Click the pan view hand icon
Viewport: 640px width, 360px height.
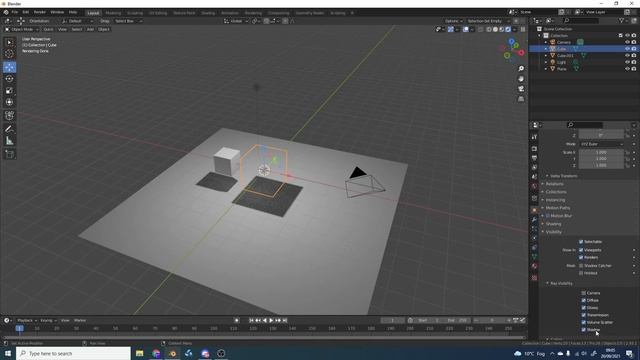click(521, 79)
